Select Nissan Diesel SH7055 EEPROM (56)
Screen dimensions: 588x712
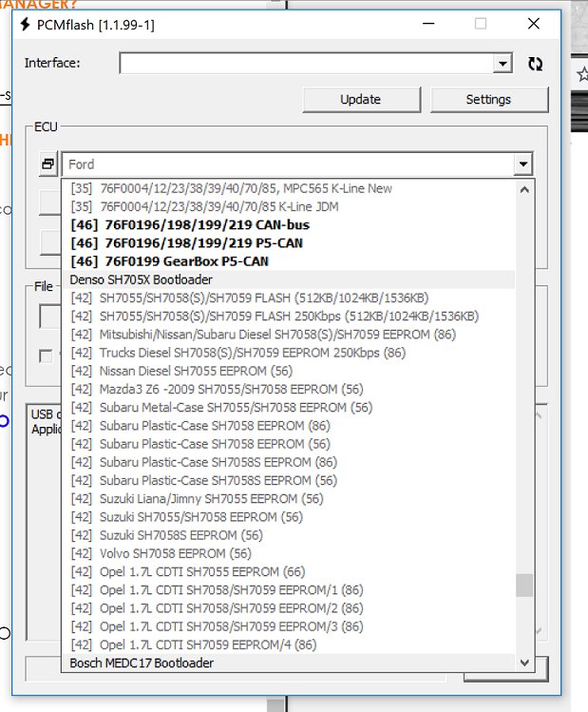pos(289,371)
